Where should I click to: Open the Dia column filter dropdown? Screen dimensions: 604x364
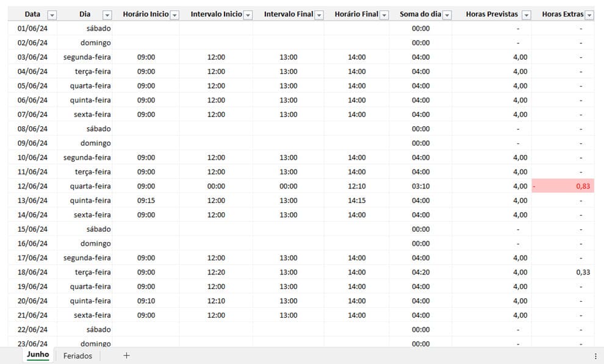pyautogui.click(x=107, y=15)
